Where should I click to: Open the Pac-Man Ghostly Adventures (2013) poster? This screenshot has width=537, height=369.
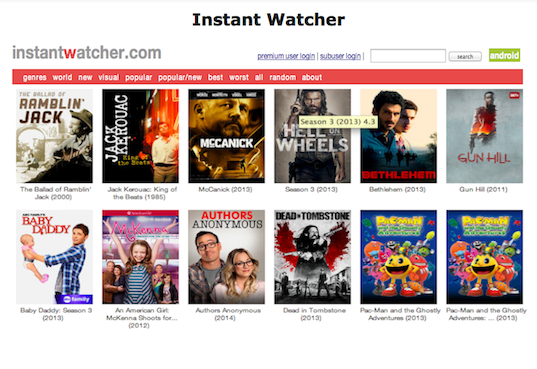pos(398,257)
